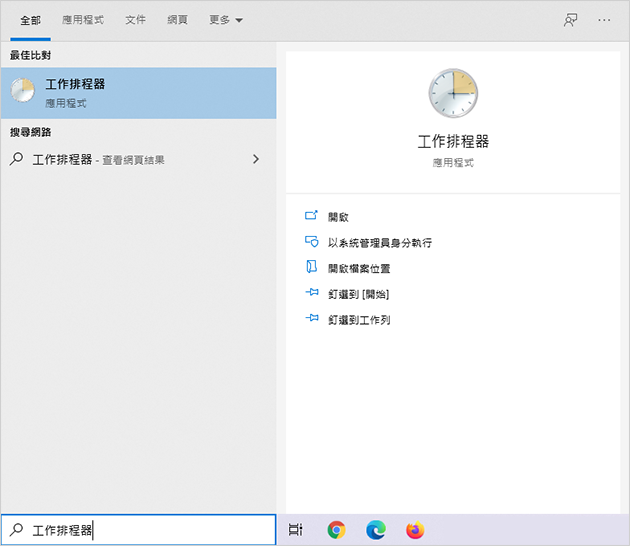Select the 網頁 tab

177,20
